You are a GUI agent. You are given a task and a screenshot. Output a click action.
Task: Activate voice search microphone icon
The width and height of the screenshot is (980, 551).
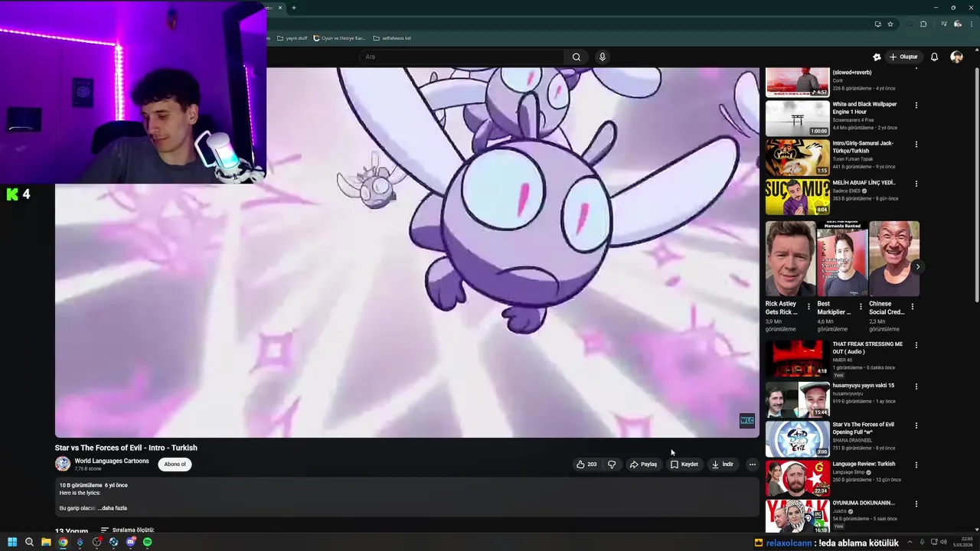[603, 57]
